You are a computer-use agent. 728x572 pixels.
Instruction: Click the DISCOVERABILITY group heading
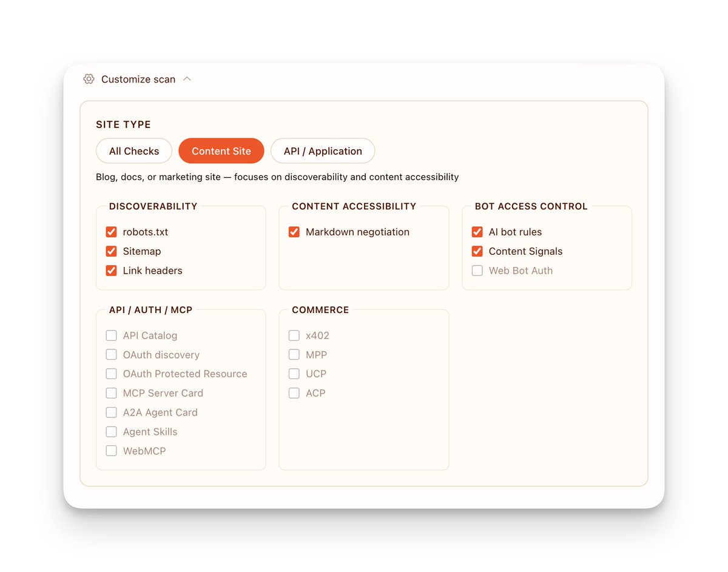pos(153,206)
